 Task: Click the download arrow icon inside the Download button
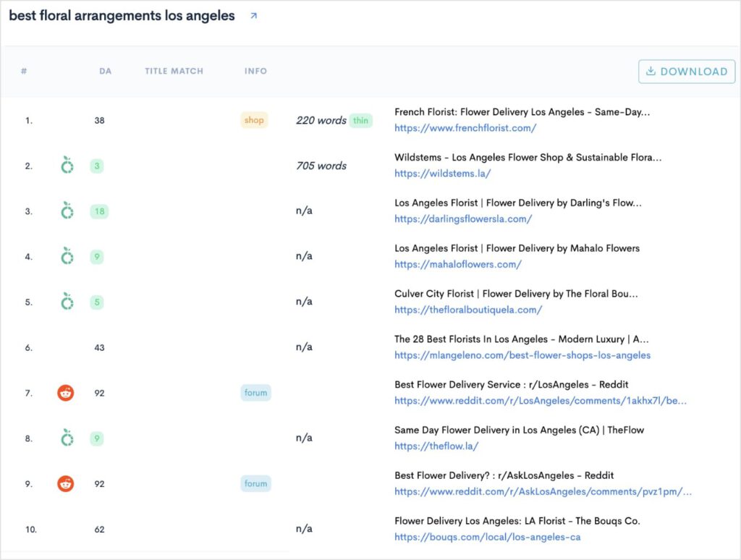point(651,72)
